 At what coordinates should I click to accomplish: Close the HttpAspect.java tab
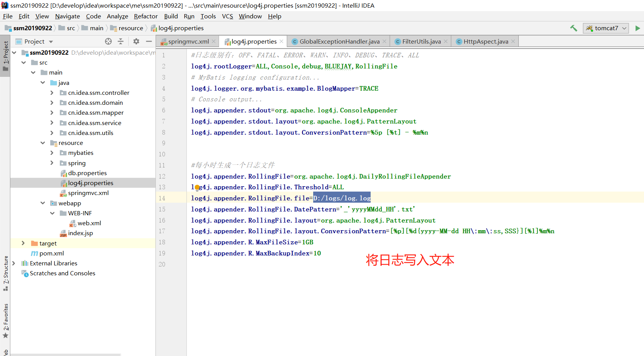(x=513, y=41)
